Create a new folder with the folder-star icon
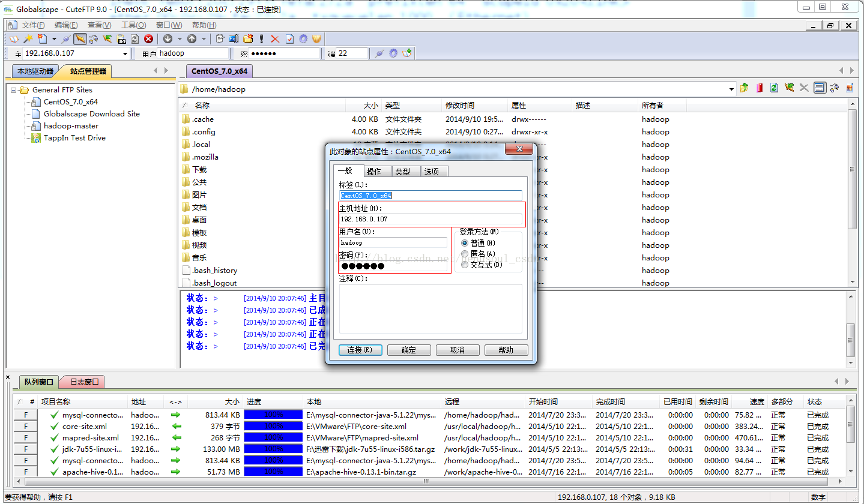Viewport: 864px width, 504px height. pos(248,39)
